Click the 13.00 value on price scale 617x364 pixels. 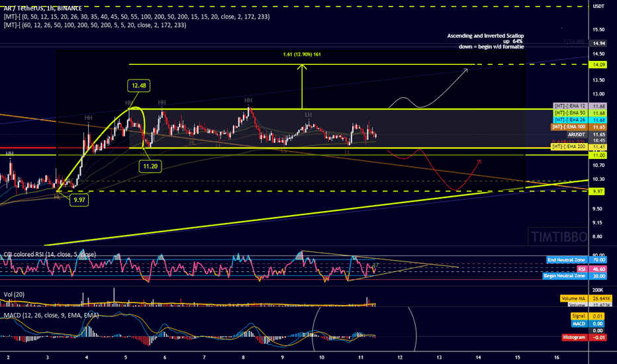598,94
